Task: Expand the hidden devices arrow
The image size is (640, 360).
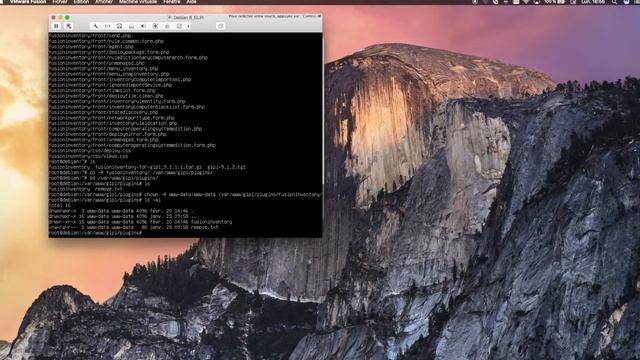Action: (188, 26)
